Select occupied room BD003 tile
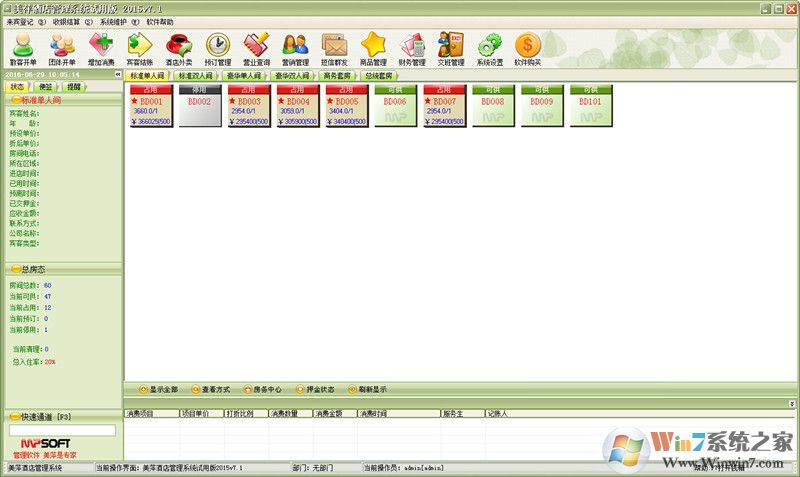Image resolution: width=800 pixels, height=477 pixels. click(248, 106)
